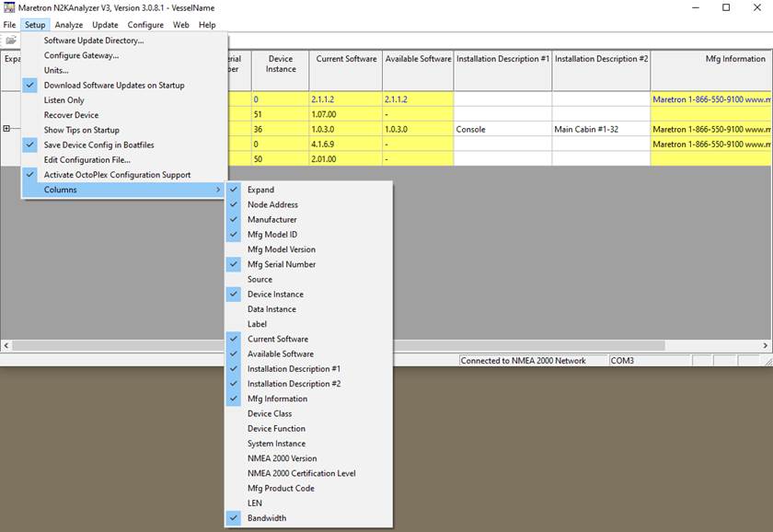Click the open folder toolbar icon
This screenshot has width=773, height=532.
tap(11, 40)
